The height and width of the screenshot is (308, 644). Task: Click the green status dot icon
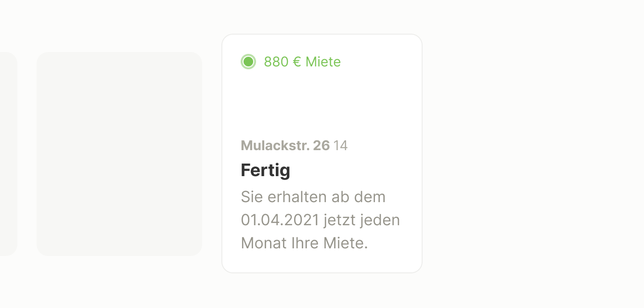tap(248, 62)
